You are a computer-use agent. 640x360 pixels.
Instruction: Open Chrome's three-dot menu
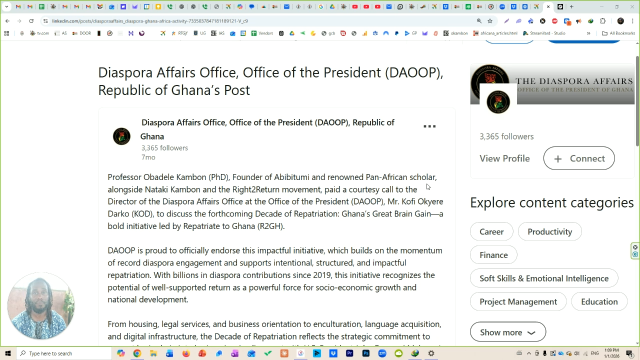[x=633, y=21]
